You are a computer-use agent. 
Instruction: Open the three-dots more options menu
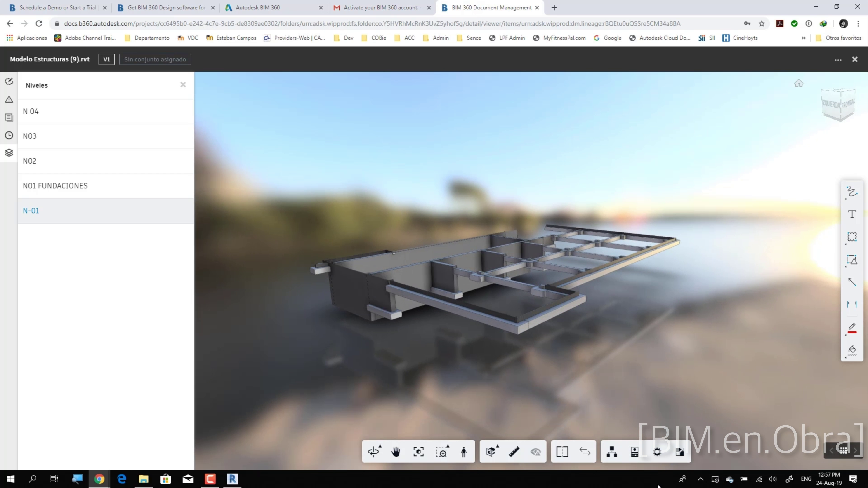point(838,60)
